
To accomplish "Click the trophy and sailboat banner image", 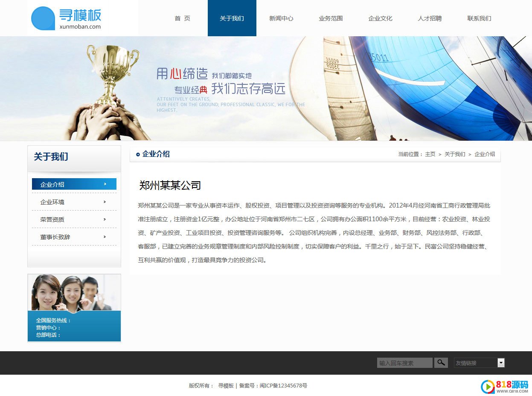I will pyautogui.click(x=266, y=88).
